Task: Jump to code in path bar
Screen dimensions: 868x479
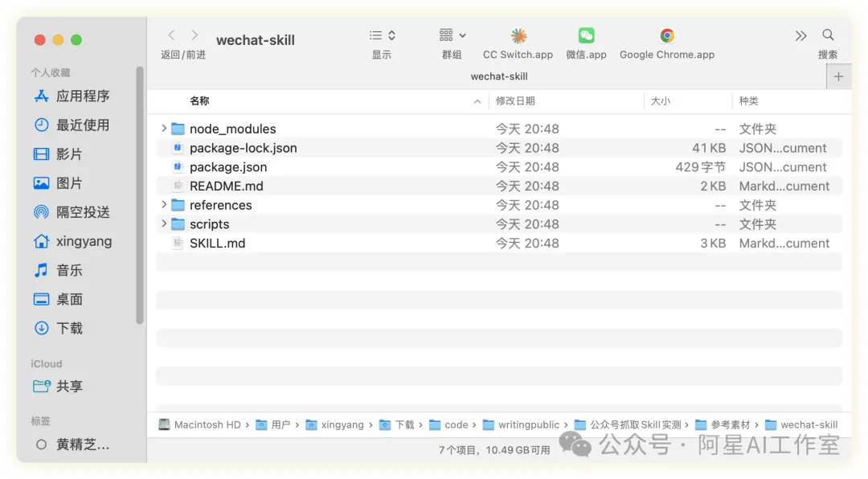Action: coord(448,424)
